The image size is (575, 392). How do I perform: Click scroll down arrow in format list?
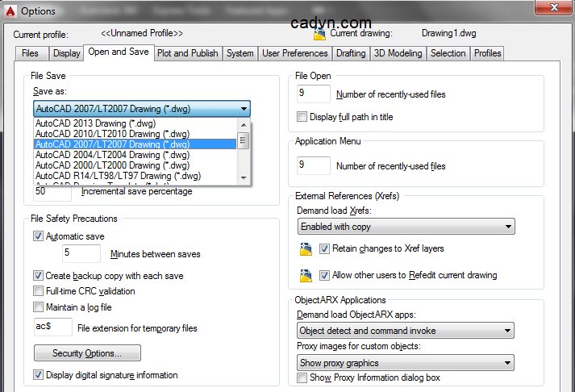pos(244,177)
